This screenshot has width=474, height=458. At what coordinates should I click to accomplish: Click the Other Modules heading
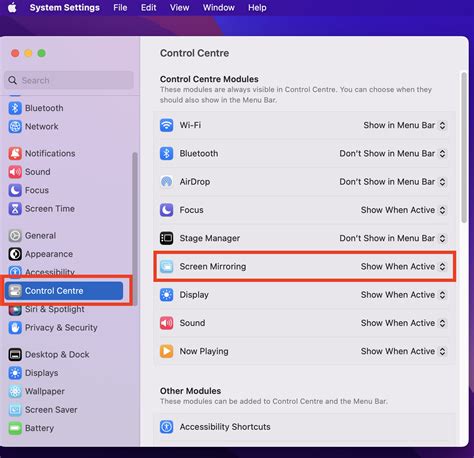click(x=190, y=391)
